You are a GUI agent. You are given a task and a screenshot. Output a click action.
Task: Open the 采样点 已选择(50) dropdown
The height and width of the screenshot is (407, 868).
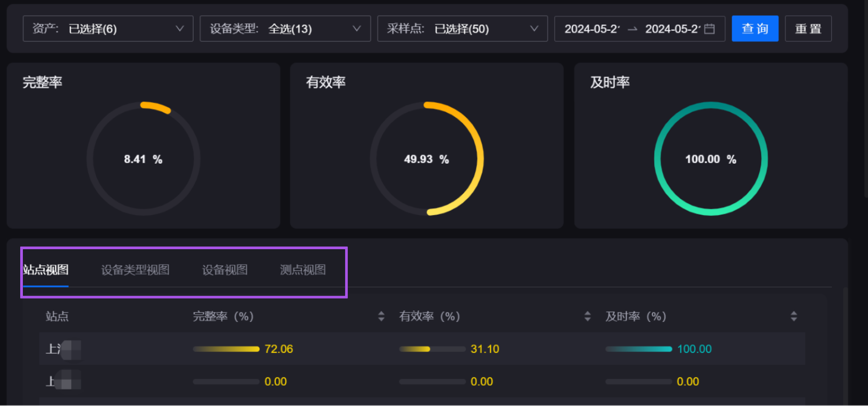462,29
